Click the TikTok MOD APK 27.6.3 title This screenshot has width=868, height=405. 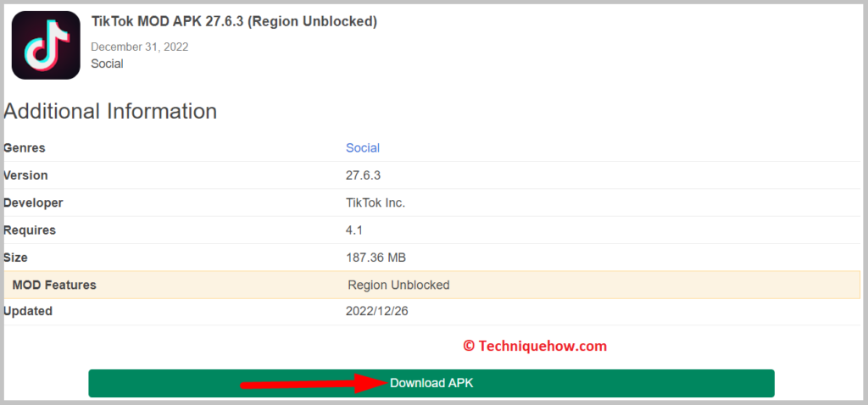[x=234, y=21]
